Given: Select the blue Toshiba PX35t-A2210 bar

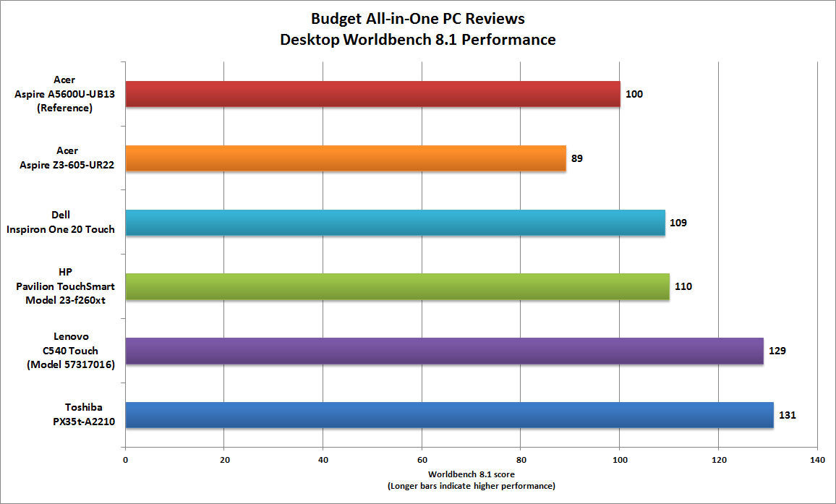Looking at the screenshot, I should point(449,415).
